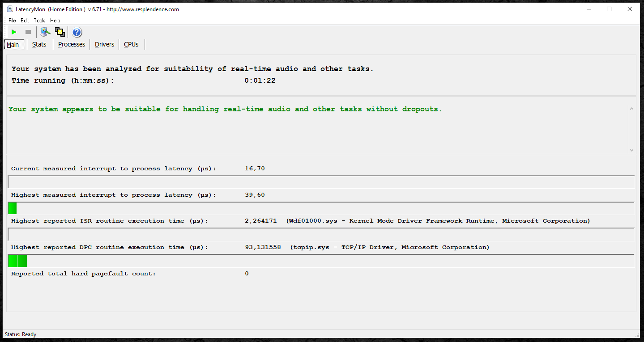Stop monitoring with the gray stop button
644x342 pixels.
[x=28, y=32]
